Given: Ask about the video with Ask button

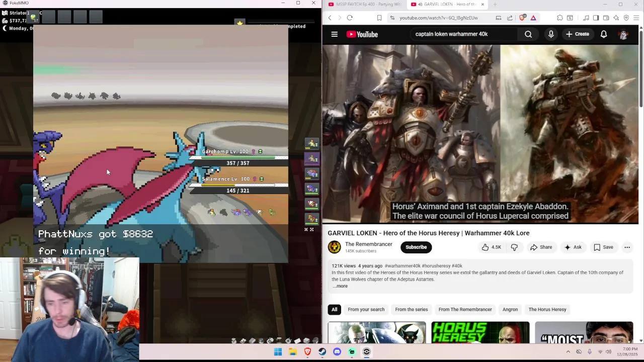Looking at the screenshot, I should (x=573, y=247).
